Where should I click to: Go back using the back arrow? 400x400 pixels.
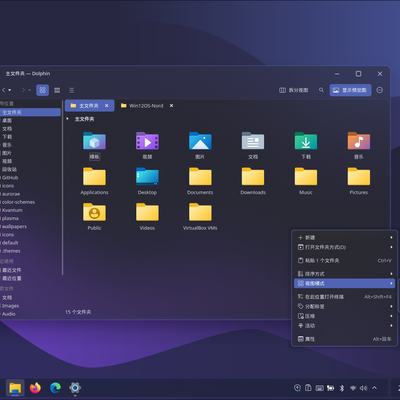[3, 90]
